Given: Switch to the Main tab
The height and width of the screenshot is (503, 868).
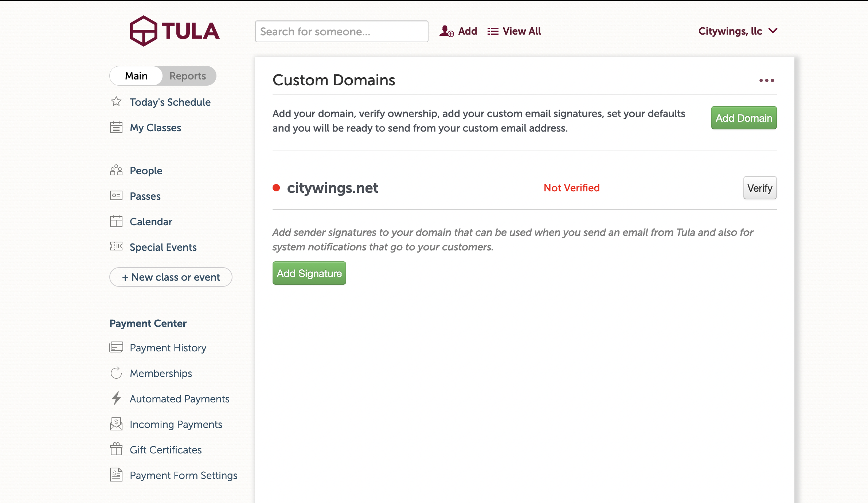Looking at the screenshot, I should (136, 76).
